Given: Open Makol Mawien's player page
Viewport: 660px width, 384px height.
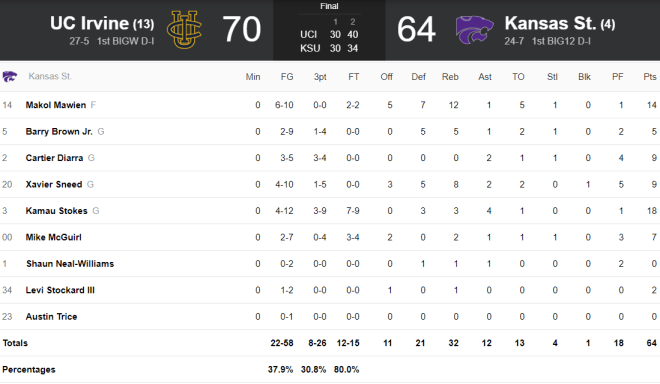Looking at the screenshot, I should click(56, 105).
